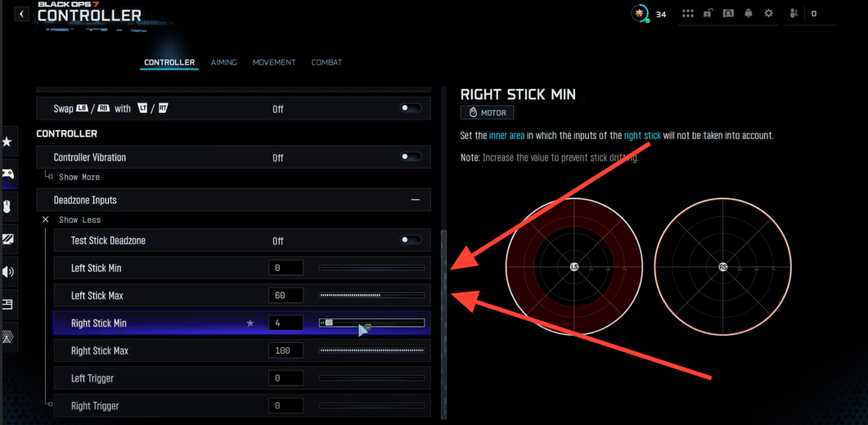Toggle Controller Vibration switch
This screenshot has height=425, width=868.
pyautogui.click(x=411, y=156)
